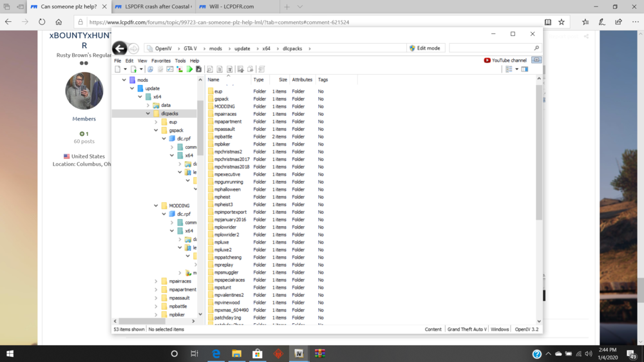Open Microsoft Edge from the taskbar
644x362 pixels.
[x=216, y=354]
